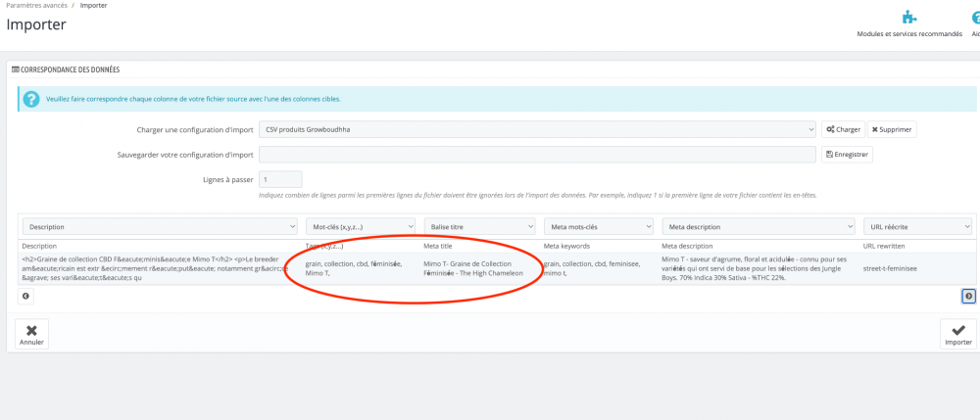
Task: Click the Paramètres avancés breadcrumb link
Action: 36,5
